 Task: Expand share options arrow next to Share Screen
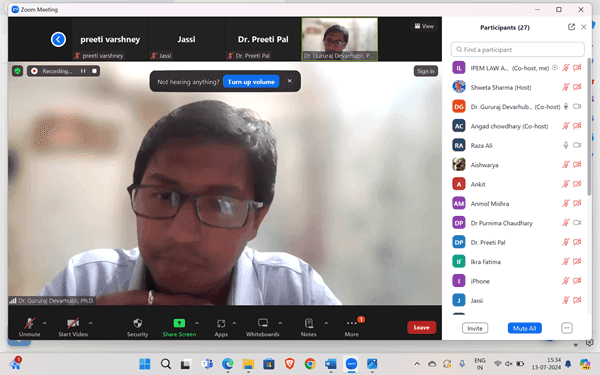point(197,323)
